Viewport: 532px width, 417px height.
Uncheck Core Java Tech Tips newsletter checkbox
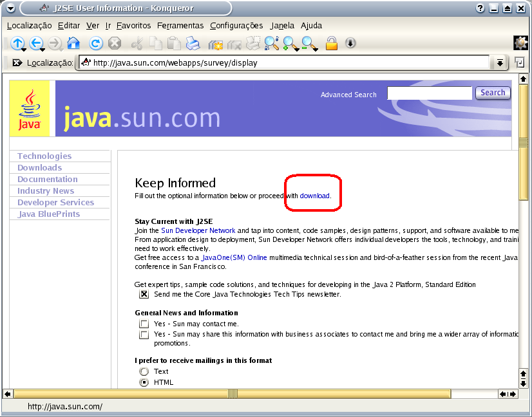144,294
